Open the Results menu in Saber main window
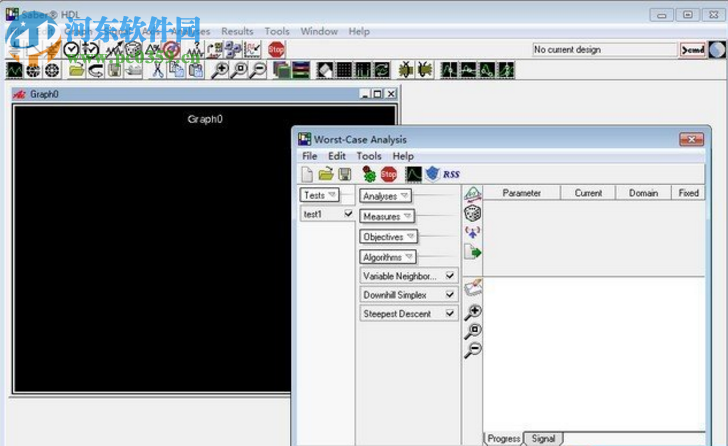Viewport: 728px width, 446px height. [237, 32]
